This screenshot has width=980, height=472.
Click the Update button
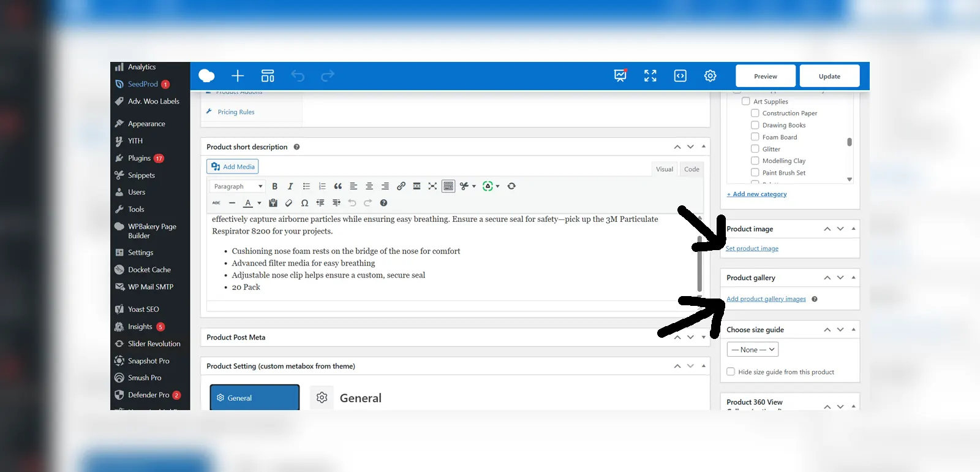coord(829,76)
